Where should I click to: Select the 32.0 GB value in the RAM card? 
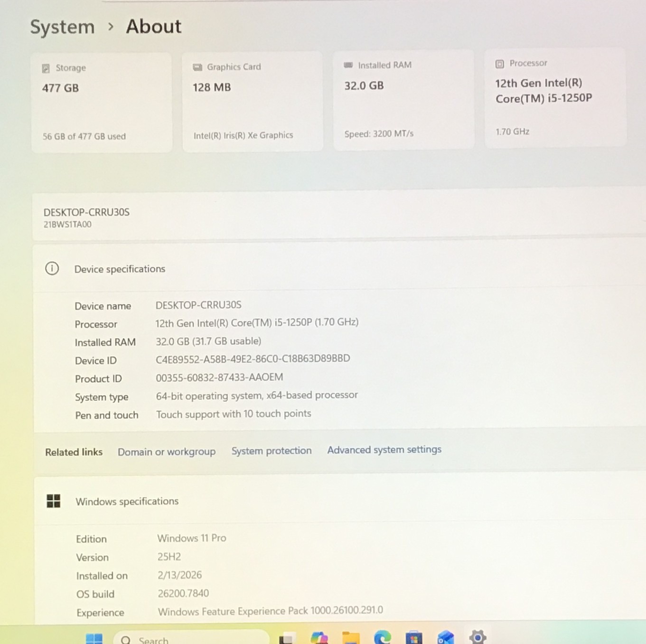pyautogui.click(x=364, y=85)
